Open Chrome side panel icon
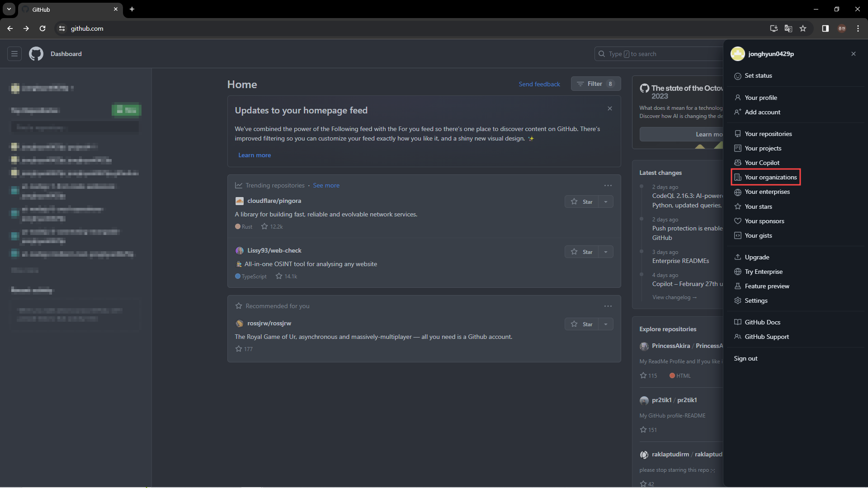 pyautogui.click(x=825, y=28)
